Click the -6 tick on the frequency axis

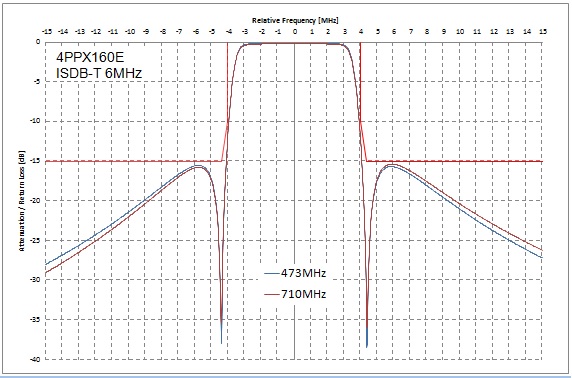pyautogui.click(x=196, y=32)
